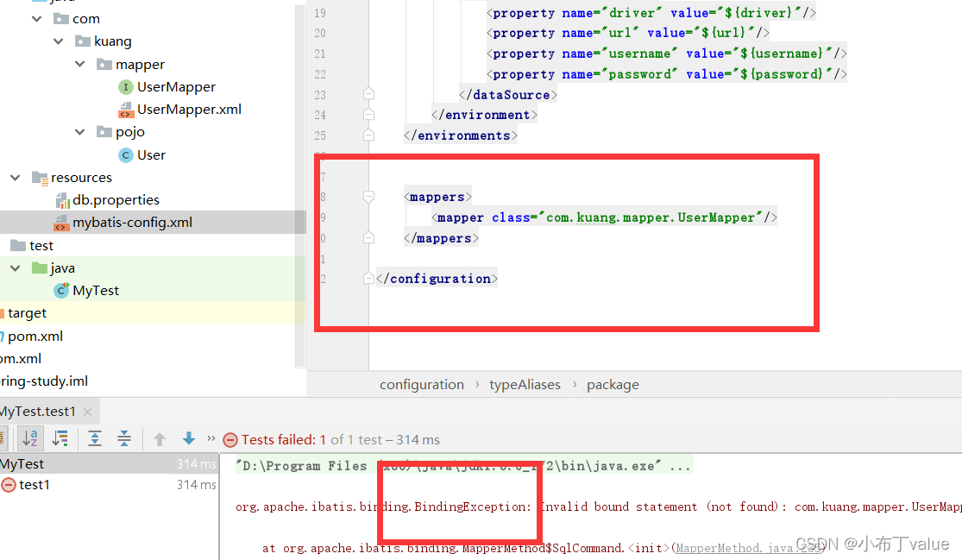Image resolution: width=962 pixels, height=560 pixels.
Task: Select the target folder
Action: (x=27, y=313)
